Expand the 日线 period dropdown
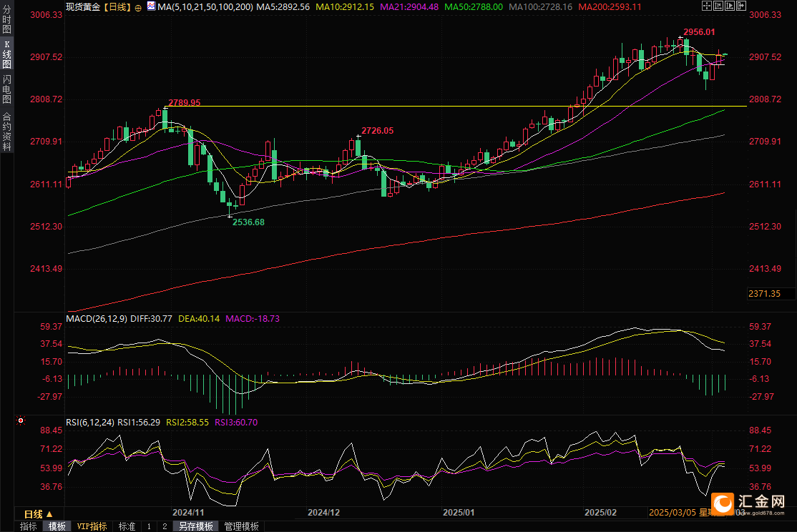 pyautogui.click(x=38, y=514)
